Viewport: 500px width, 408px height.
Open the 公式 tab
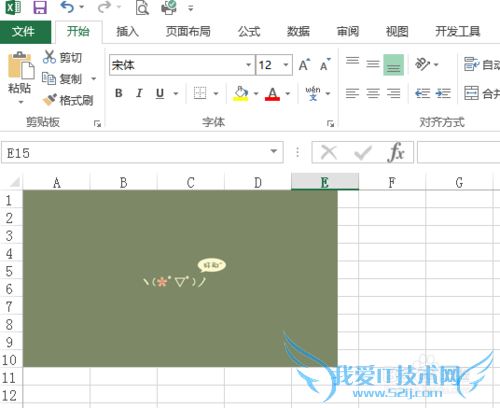[249, 32]
